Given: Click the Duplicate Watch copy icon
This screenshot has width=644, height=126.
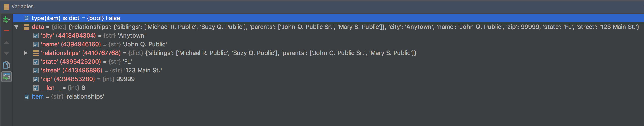Looking at the screenshot, I should click(x=6, y=65).
